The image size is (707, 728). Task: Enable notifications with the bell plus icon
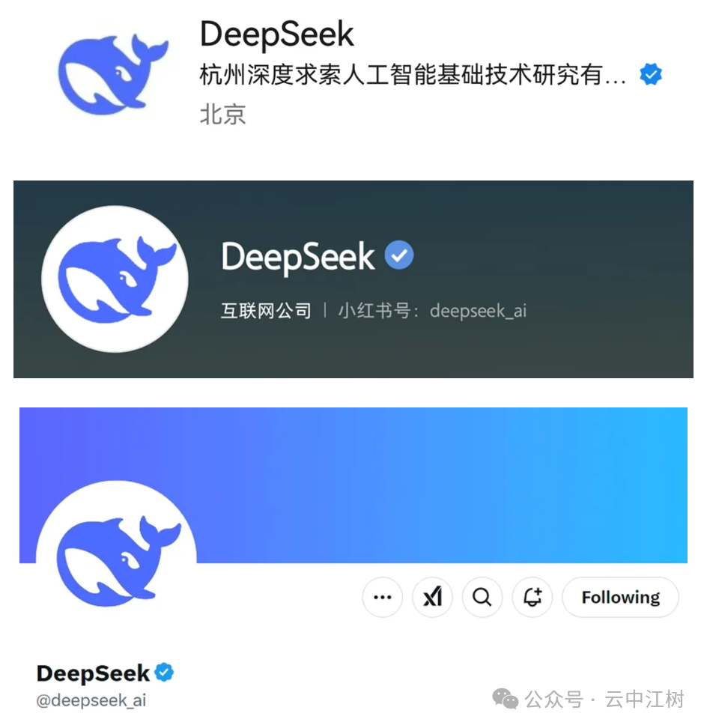pyautogui.click(x=532, y=597)
